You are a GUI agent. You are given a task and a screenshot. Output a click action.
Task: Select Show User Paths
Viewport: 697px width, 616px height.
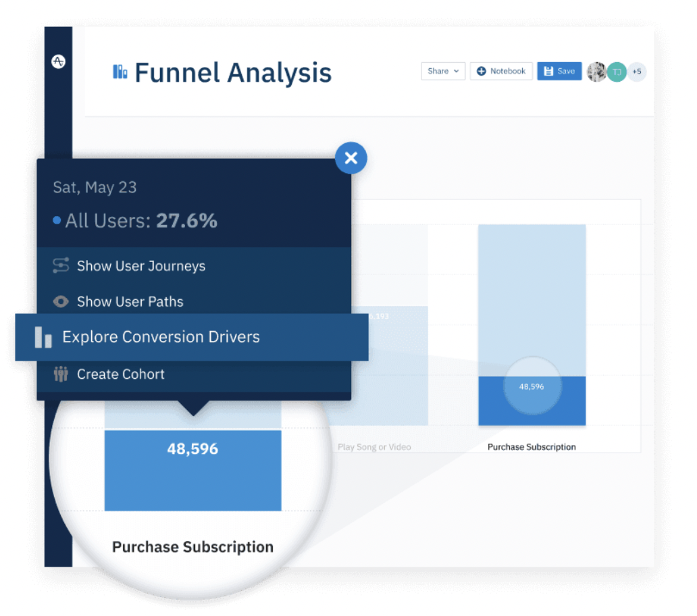[194, 301]
